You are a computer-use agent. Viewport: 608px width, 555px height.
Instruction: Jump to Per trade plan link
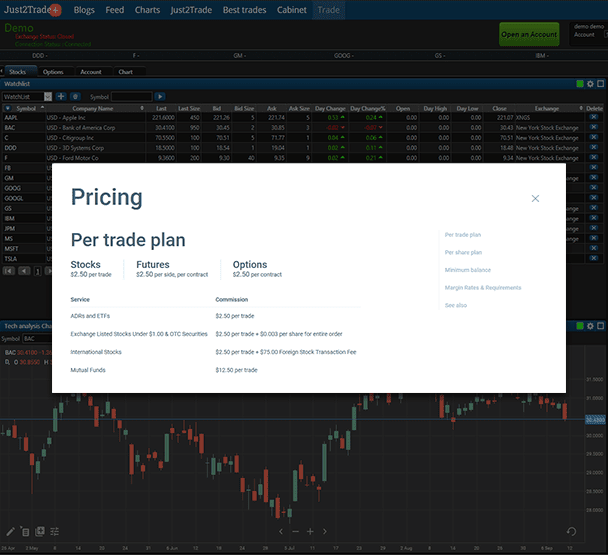463,235
